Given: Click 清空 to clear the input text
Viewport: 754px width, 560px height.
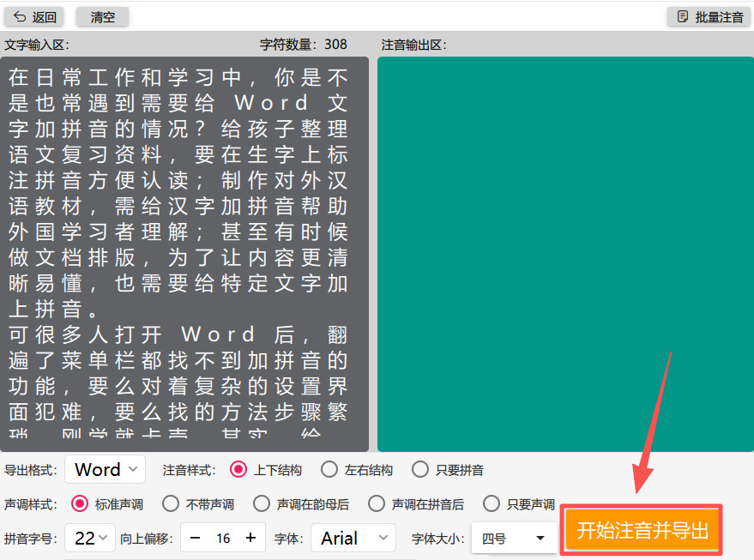Looking at the screenshot, I should click(x=101, y=17).
